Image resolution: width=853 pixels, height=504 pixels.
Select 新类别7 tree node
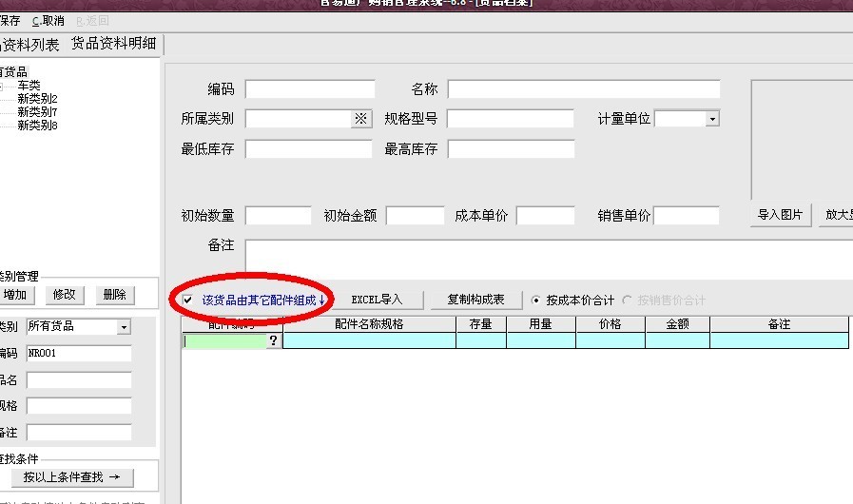click(37, 112)
